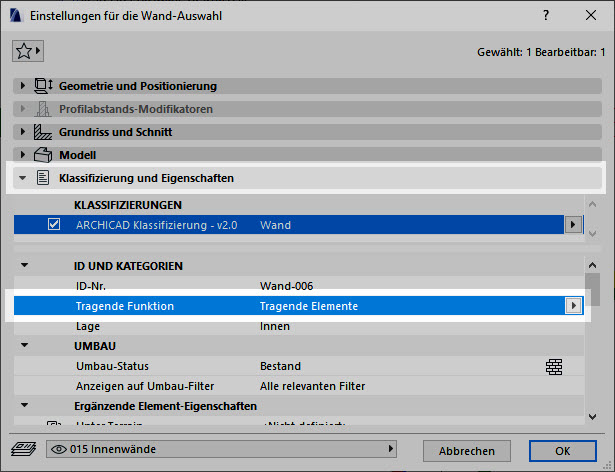
Task: Open the Tragende Funktion value arrow
Action: (573, 306)
